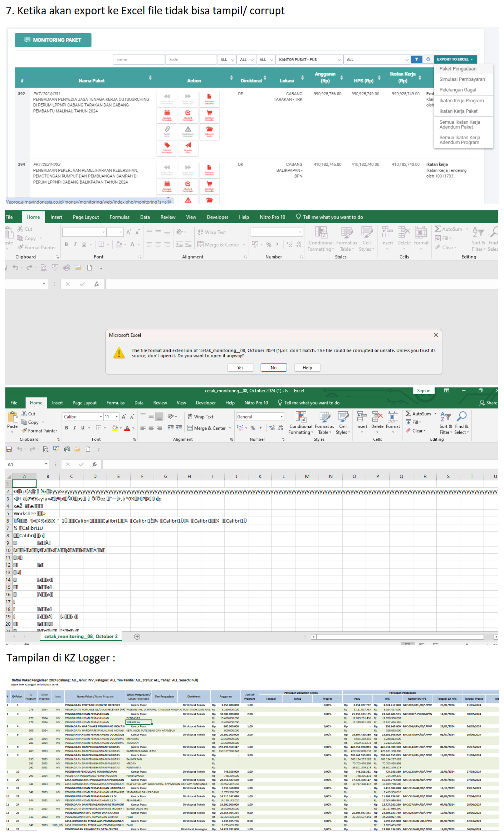504x836 pixels.
Task: Click the red font color swatch in cetak_monitoring ribbon
Action: coord(127,428)
